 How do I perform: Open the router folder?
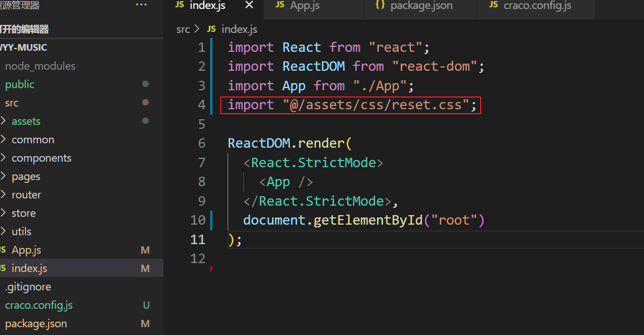click(x=26, y=195)
